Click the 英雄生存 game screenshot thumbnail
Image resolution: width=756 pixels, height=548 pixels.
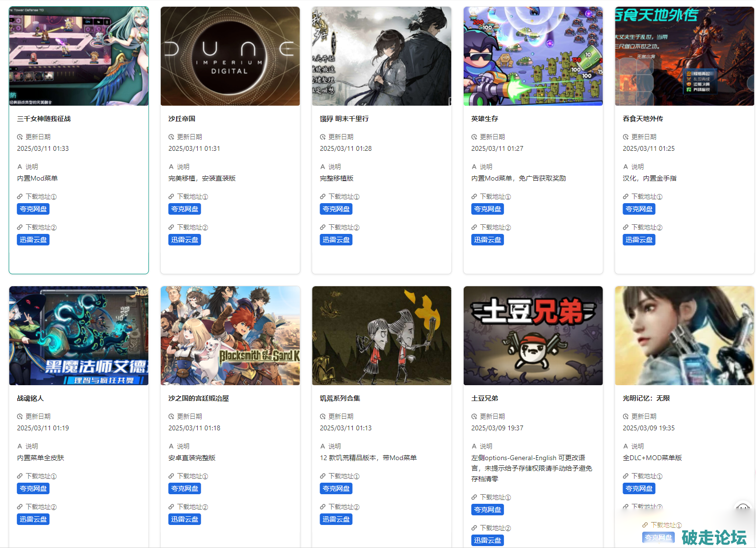pyautogui.click(x=533, y=56)
